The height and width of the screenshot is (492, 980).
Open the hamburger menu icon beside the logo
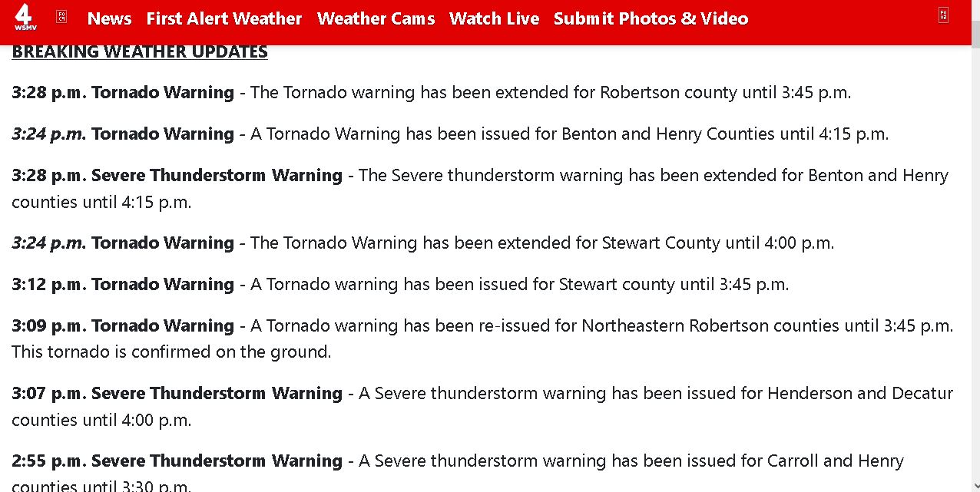61,16
